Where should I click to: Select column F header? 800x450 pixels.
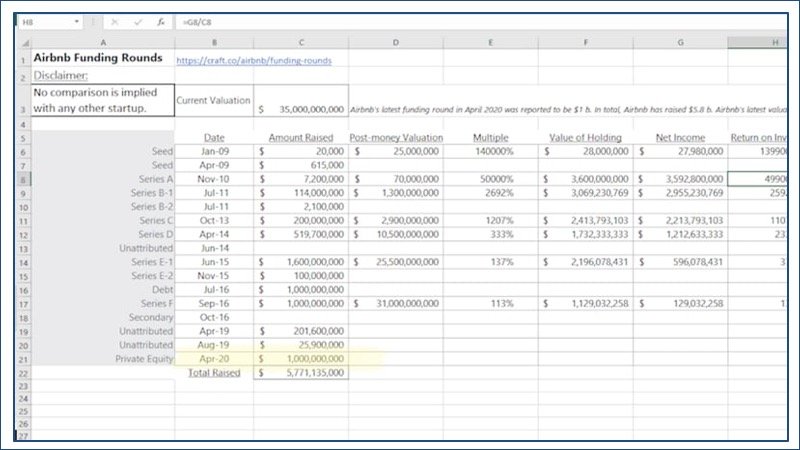click(x=585, y=43)
